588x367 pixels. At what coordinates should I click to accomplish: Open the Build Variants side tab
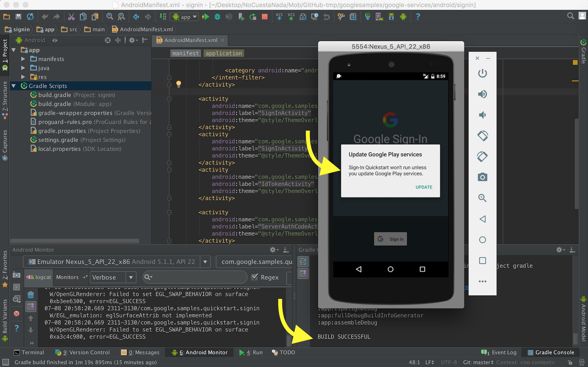[x=4, y=320]
